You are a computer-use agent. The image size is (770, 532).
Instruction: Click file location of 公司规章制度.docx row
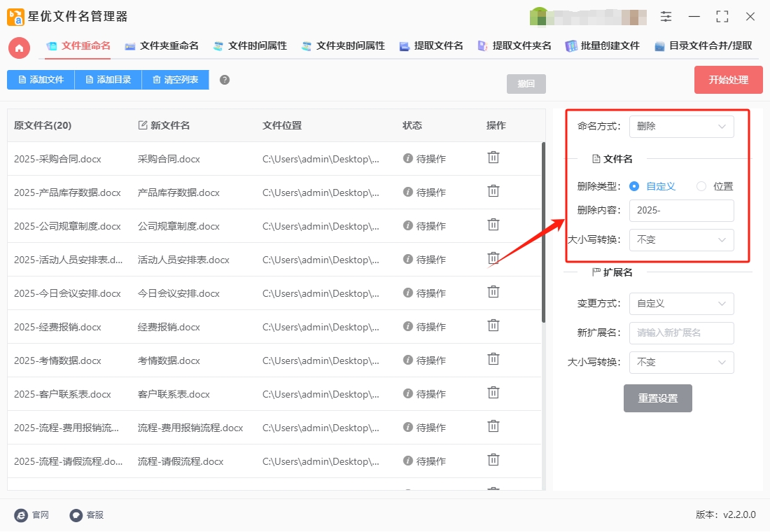coord(321,227)
